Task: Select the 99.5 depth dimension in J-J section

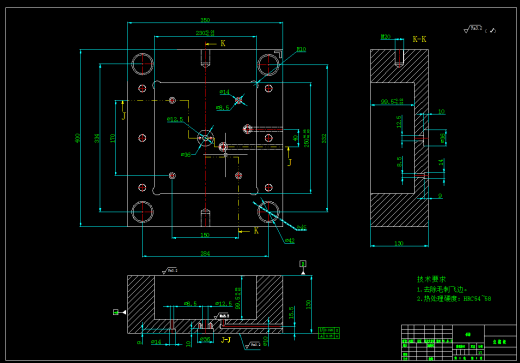Action: (238, 299)
